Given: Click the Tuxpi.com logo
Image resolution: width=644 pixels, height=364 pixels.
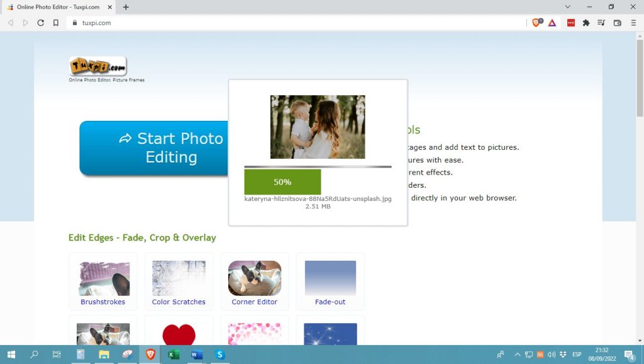Looking at the screenshot, I should (98, 66).
